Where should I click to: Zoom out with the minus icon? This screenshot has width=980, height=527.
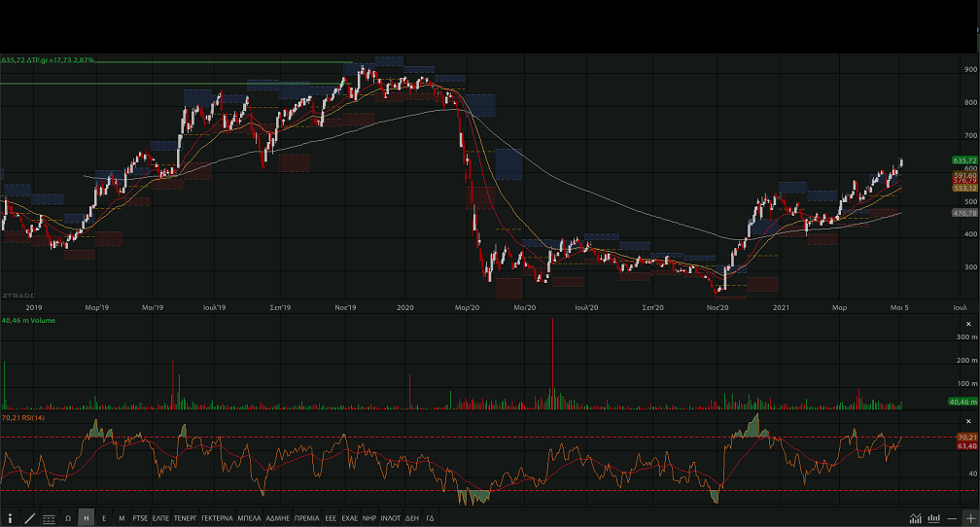(952, 518)
